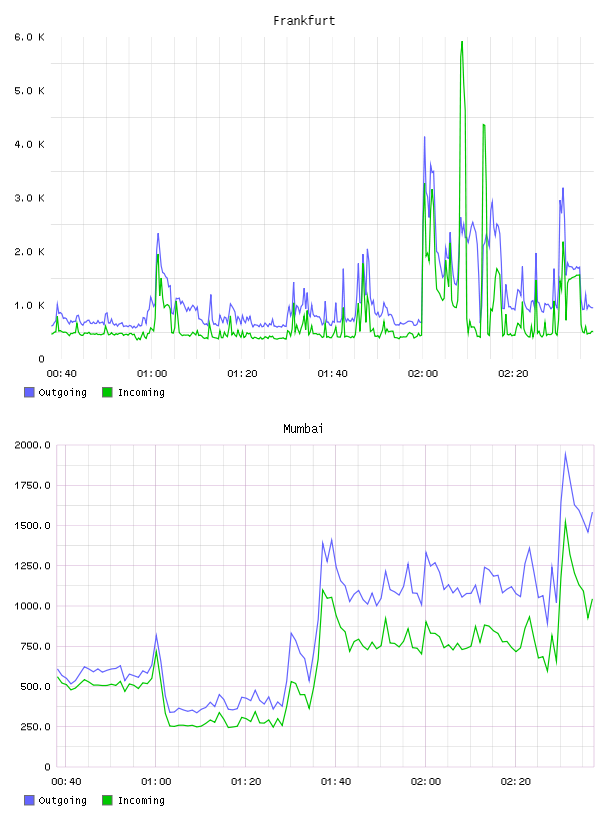This screenshot has height=816, width=608.
Task: Click the 00:40 x-axis label in Frankfurt chart
Action: tap(61, 373)
